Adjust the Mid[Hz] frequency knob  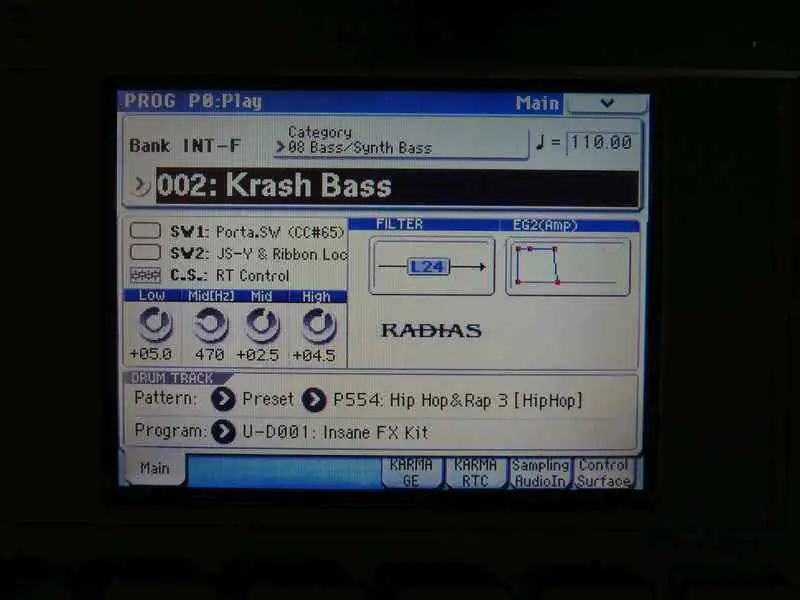208,324
